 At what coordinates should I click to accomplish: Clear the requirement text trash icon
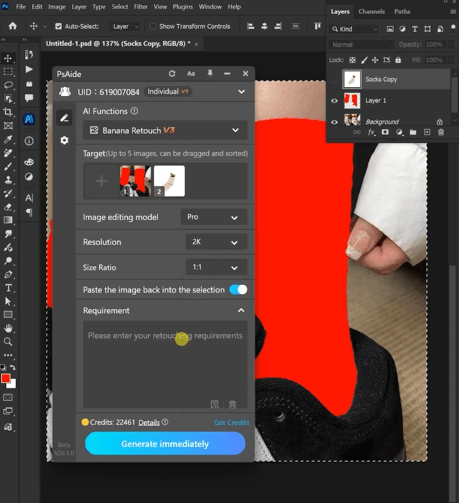[232, 404]
